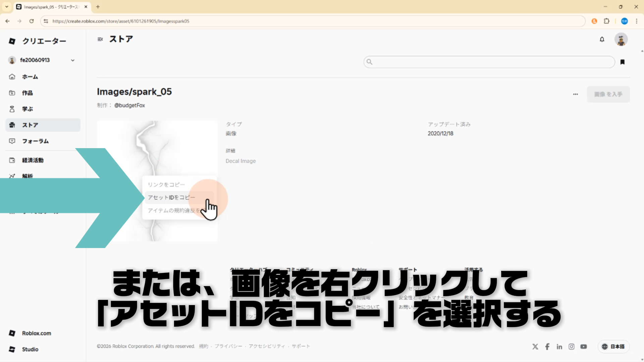644x362 pixels.
Task: Open フォーラム in the sidebar
Action: click(x=35, y=141)
